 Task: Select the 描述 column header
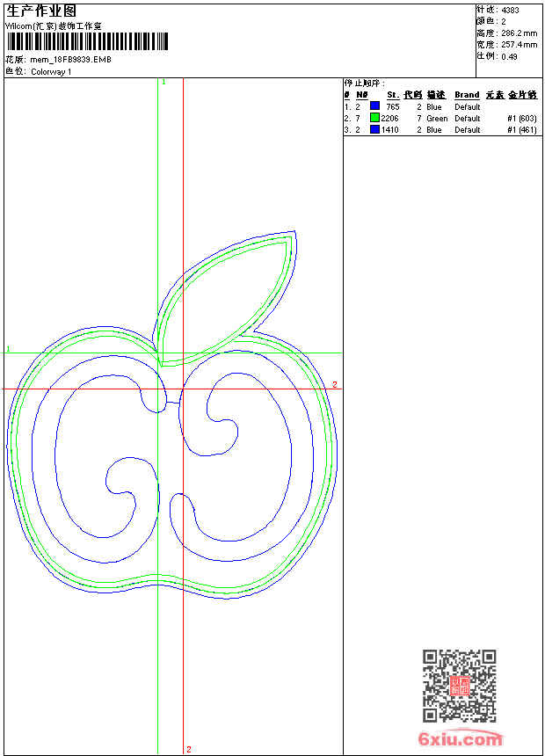(x=436, y=95)
